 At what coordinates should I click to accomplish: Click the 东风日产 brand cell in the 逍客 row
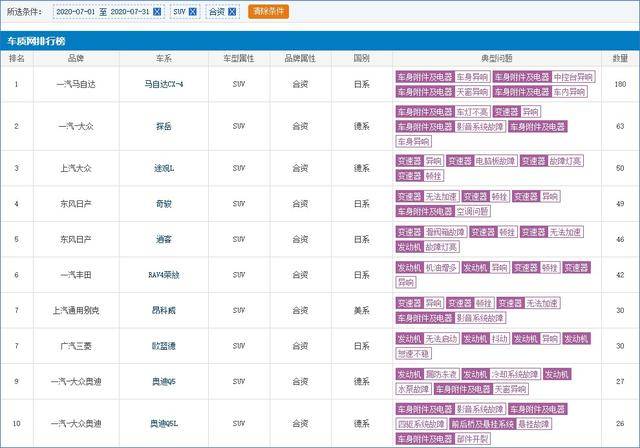click(x=76, y=239)
